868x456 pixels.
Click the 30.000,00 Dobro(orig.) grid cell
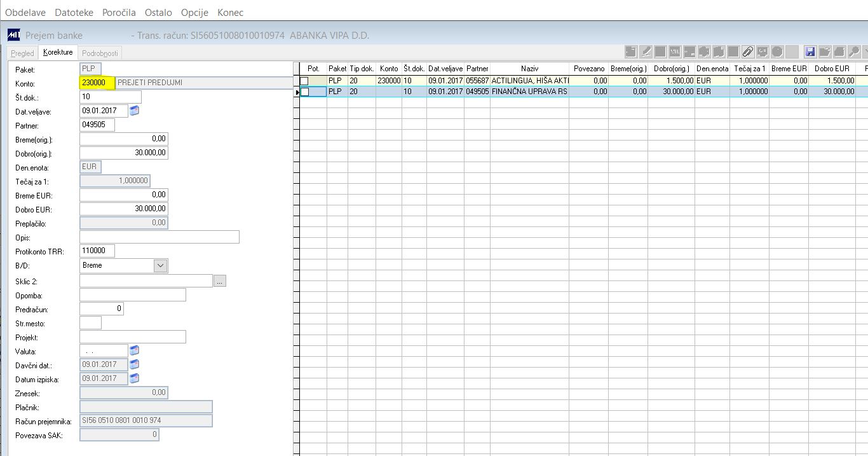(x=672, y=92)
